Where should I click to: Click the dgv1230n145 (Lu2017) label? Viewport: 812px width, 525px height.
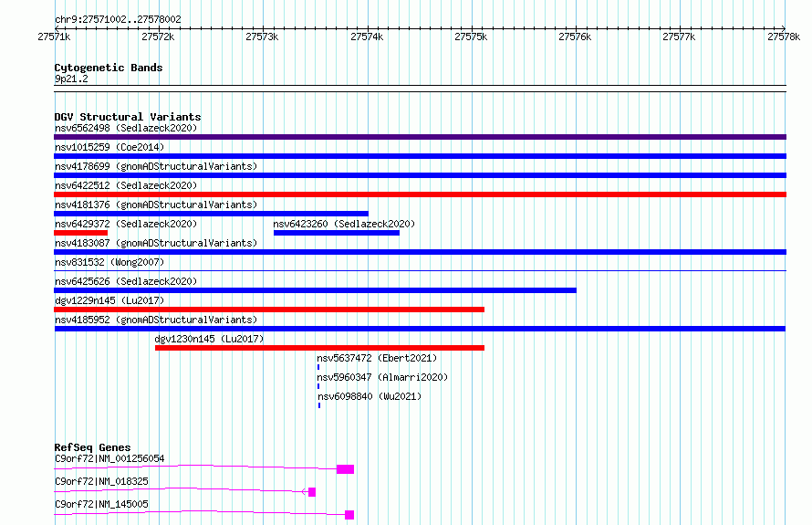click(209, 339)
